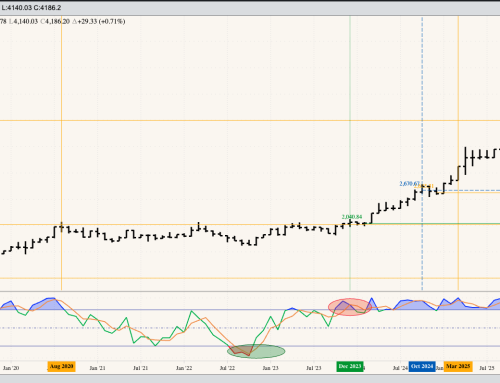Click the Jul '24 axis label

[400, 368]
